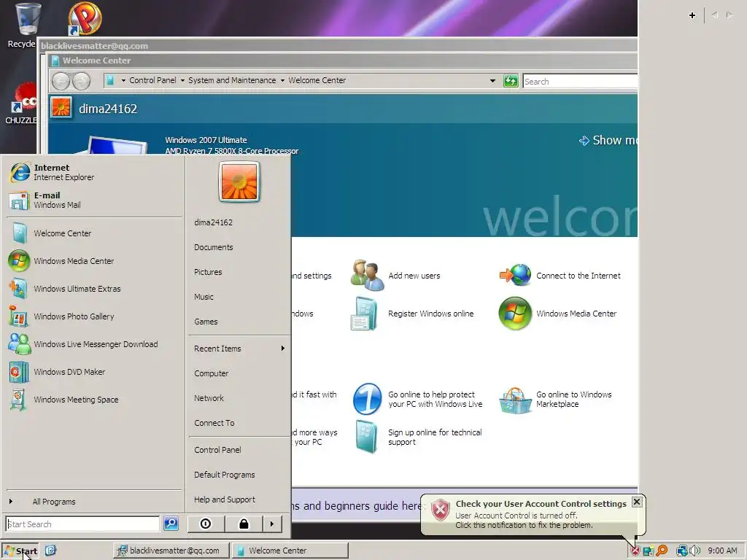Click Show more details link in Welcome Center
The width and height of the screenshot is (747, 560).
tap(608, 141)
